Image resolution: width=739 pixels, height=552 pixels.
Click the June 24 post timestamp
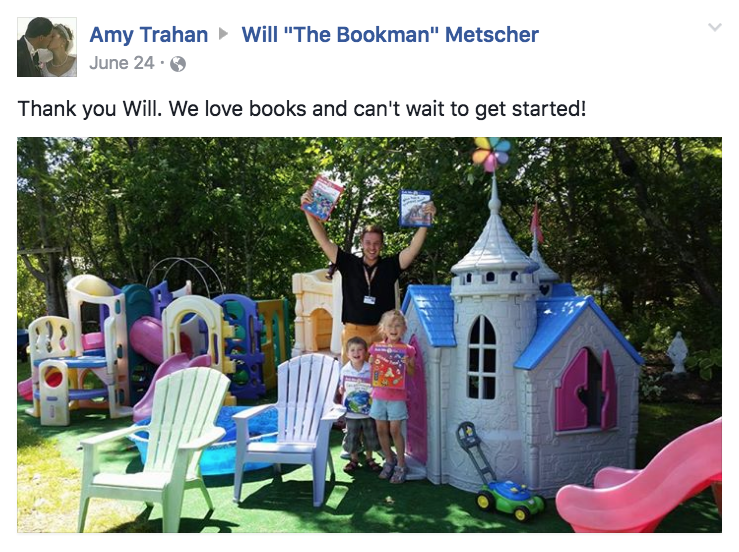[x=122, y=63]
